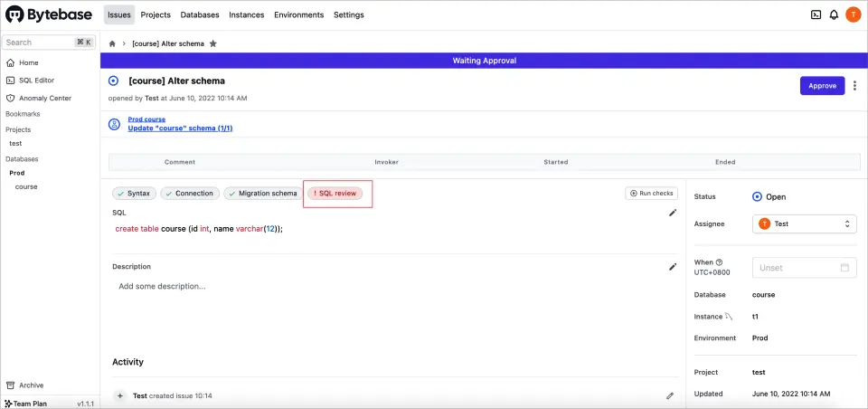The height and width of the screenshot is (409, 868).
Task: Open the terminal icon in header
Action: tap(816, 14)
